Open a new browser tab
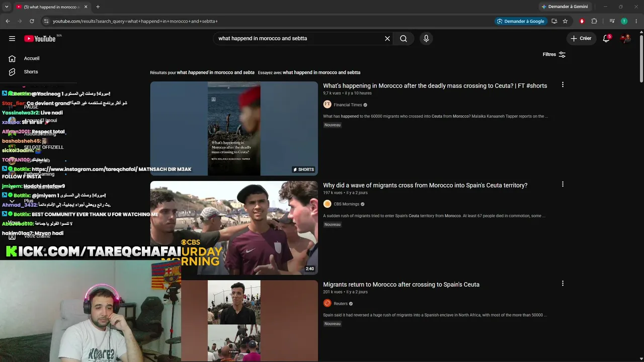 point(98,7)
